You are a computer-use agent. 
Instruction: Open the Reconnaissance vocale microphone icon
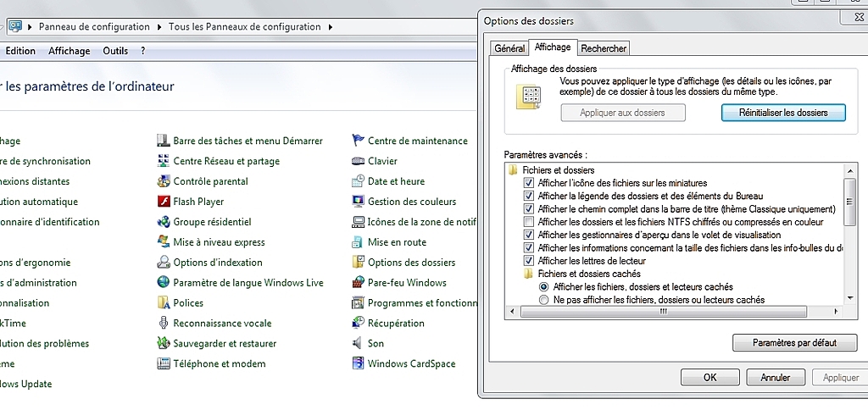[164, 323]
